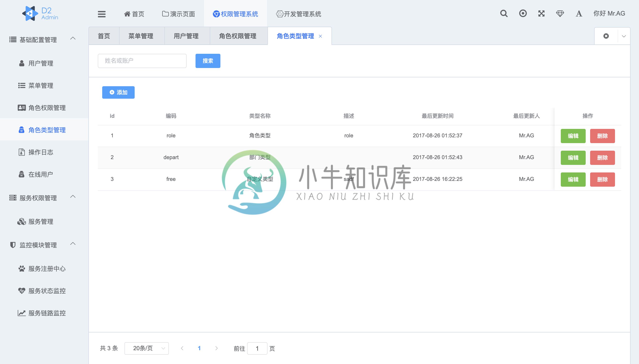This screenshot has height=364, width=639.
Task: Select 权限管理系统 in the top navigation
Action: [236, 14]
